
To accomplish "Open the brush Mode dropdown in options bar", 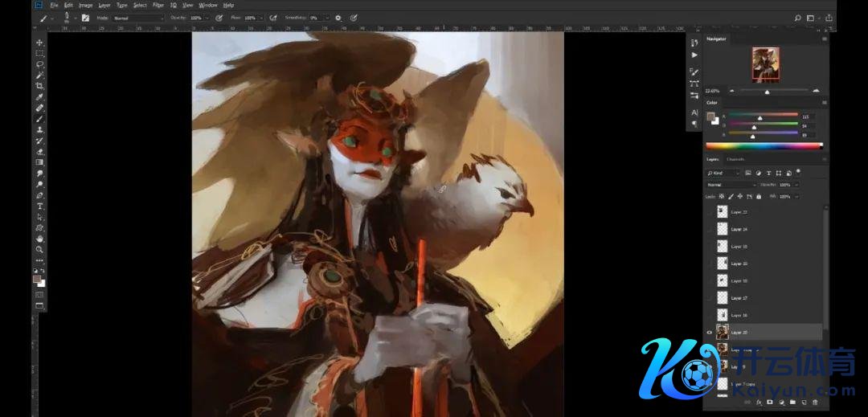I will 137,18.
